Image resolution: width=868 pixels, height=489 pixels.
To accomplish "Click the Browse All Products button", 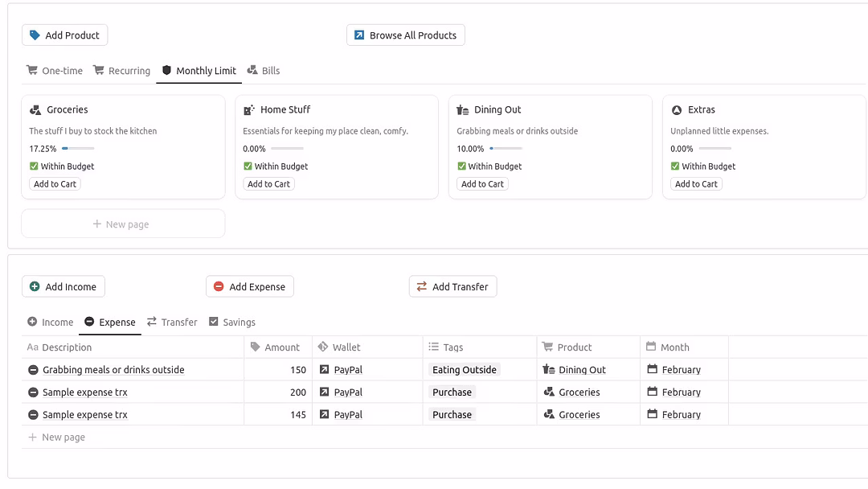I will [405, 35].
